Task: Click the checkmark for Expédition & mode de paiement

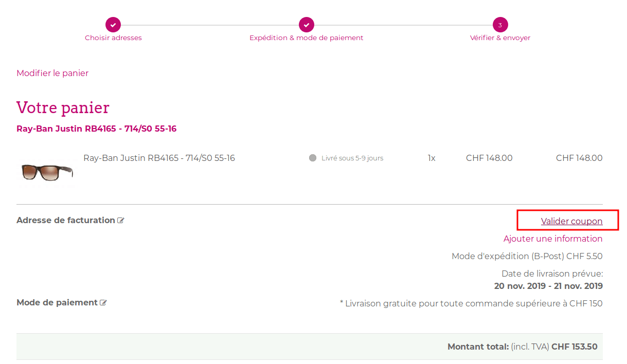Action: (306, 24)
